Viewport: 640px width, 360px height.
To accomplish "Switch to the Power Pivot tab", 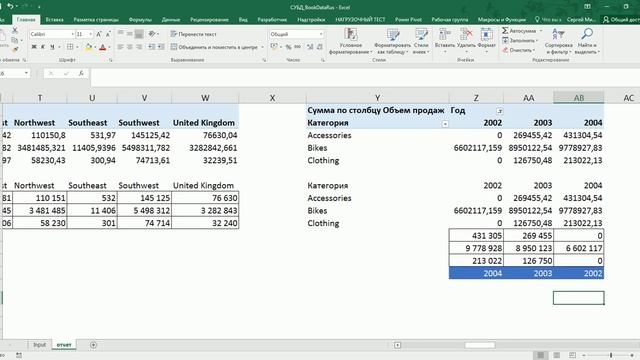I will coord(408,20).
